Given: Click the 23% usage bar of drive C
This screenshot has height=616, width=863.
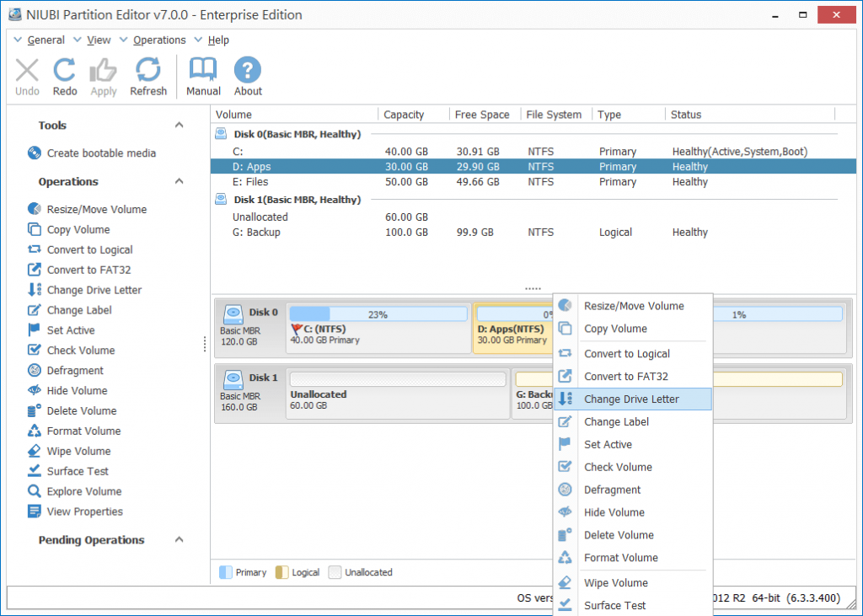Looking at the screenshot, I should 377,313.
